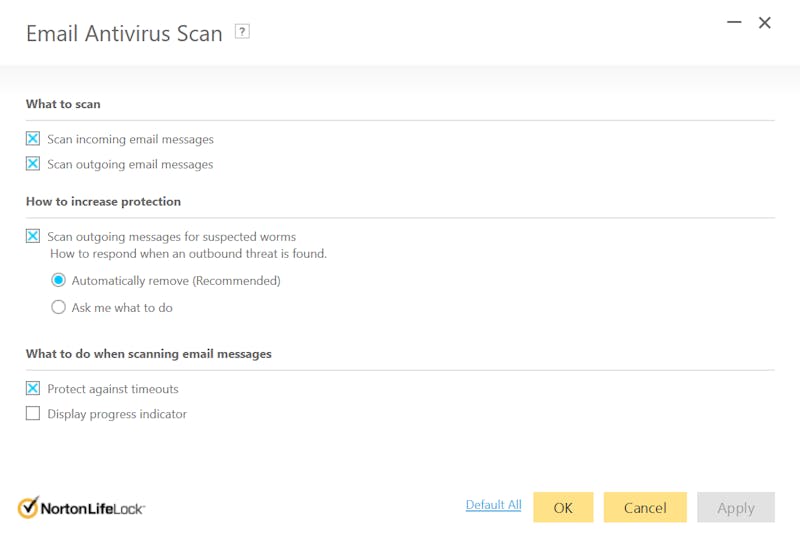
Task: Minimize the Email Antivirus Scan window
Action: pos(734,22)
